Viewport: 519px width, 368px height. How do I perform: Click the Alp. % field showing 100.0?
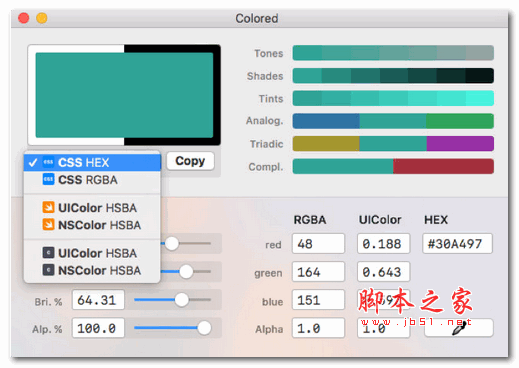point(98,328)
